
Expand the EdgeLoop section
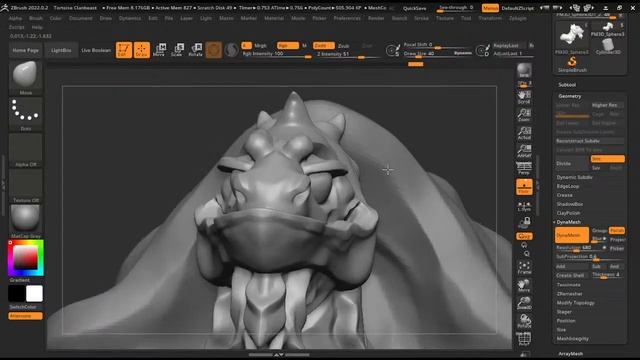pyautogui.click(x=568, y=186)
